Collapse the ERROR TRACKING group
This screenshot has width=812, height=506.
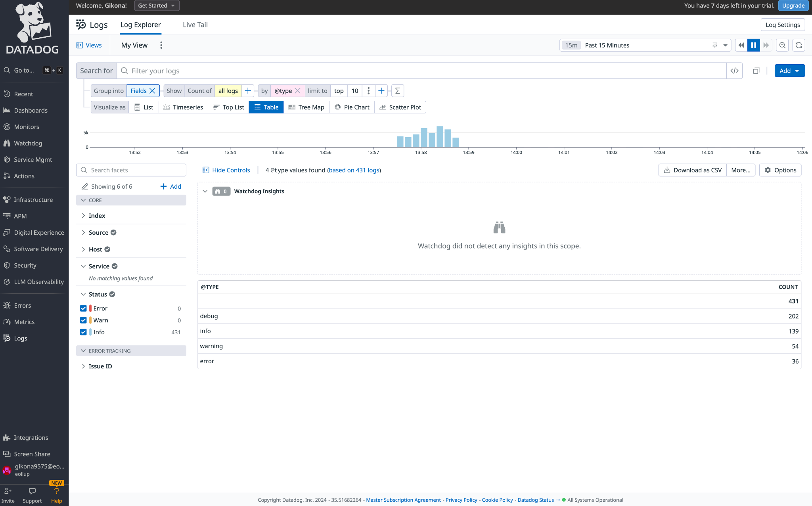coord(131,351)
